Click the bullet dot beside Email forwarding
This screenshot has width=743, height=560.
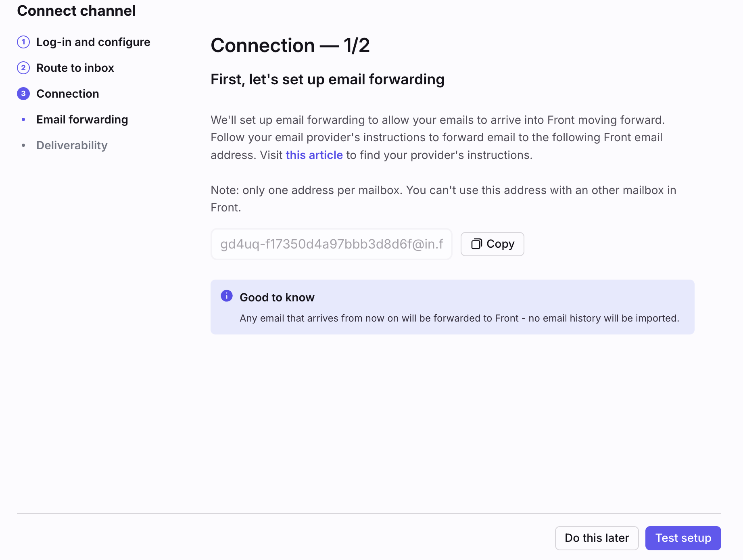pyautogui.click(x=23, y=119)
